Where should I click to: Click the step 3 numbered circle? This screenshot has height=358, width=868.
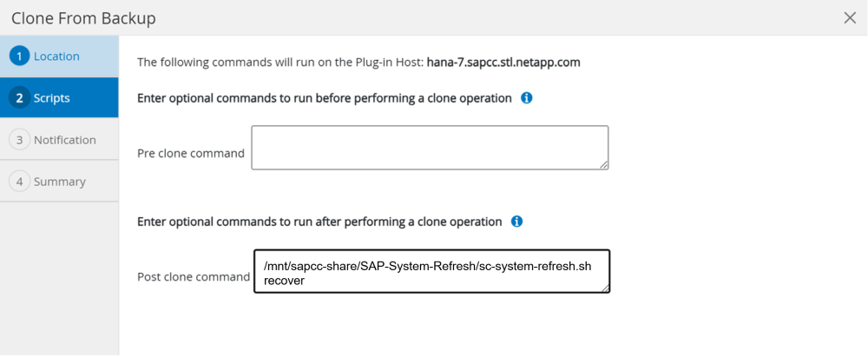click(19, 140)
